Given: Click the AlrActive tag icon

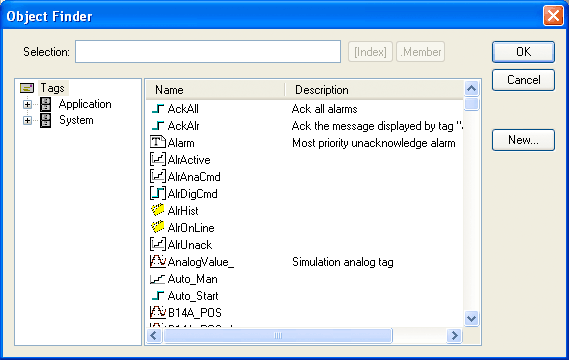Looking at the screenshot, I should pos(158,159).
